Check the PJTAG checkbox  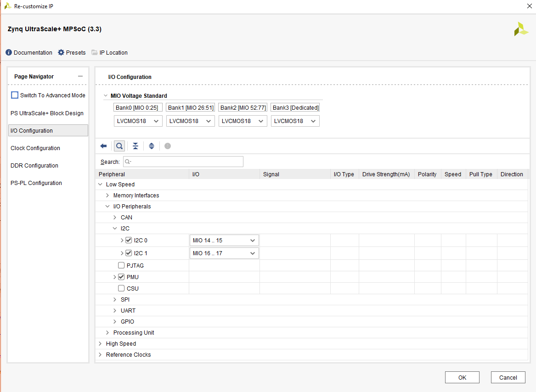pyautogui.click(x=121, y=265)
